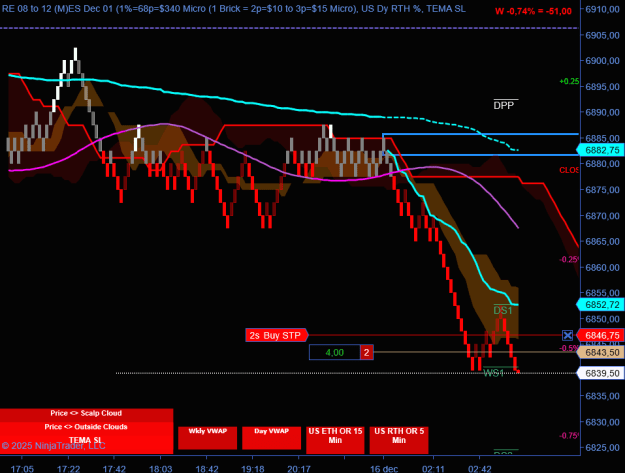Click the green +0.25 percent label
Viewport: 625px width, 473px height.
(x=569, y=81)
